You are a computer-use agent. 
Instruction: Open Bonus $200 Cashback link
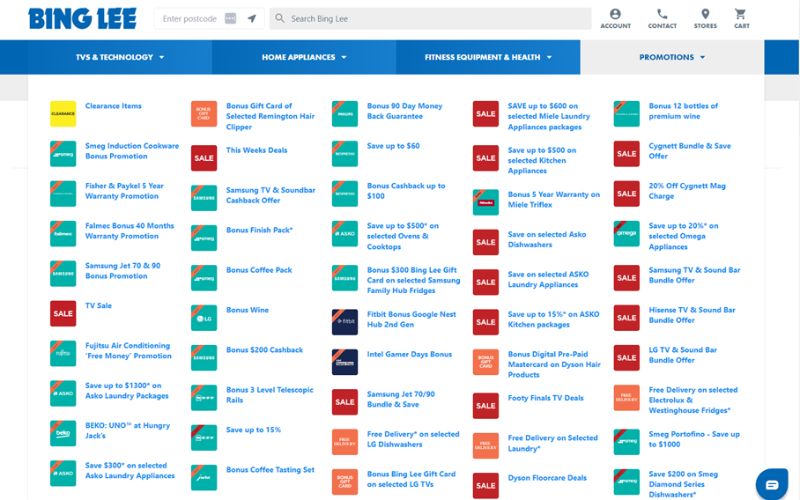tap(264, 350)
